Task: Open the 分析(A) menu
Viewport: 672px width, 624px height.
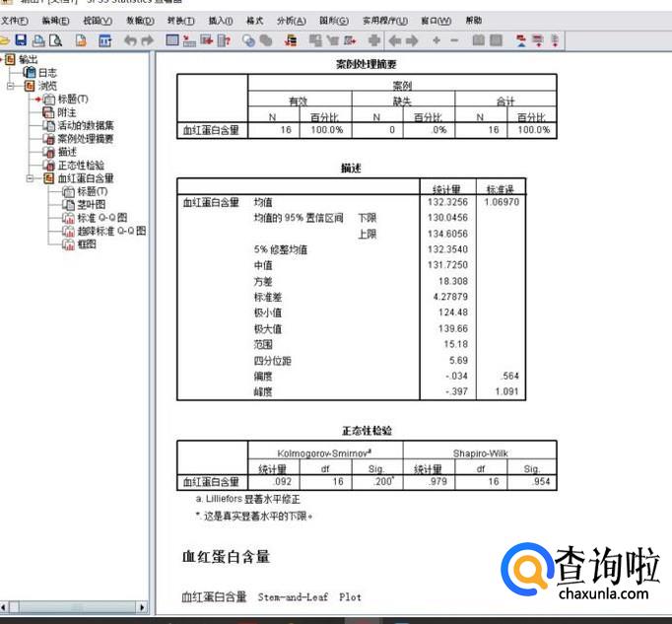Action: tap(292, 21)
